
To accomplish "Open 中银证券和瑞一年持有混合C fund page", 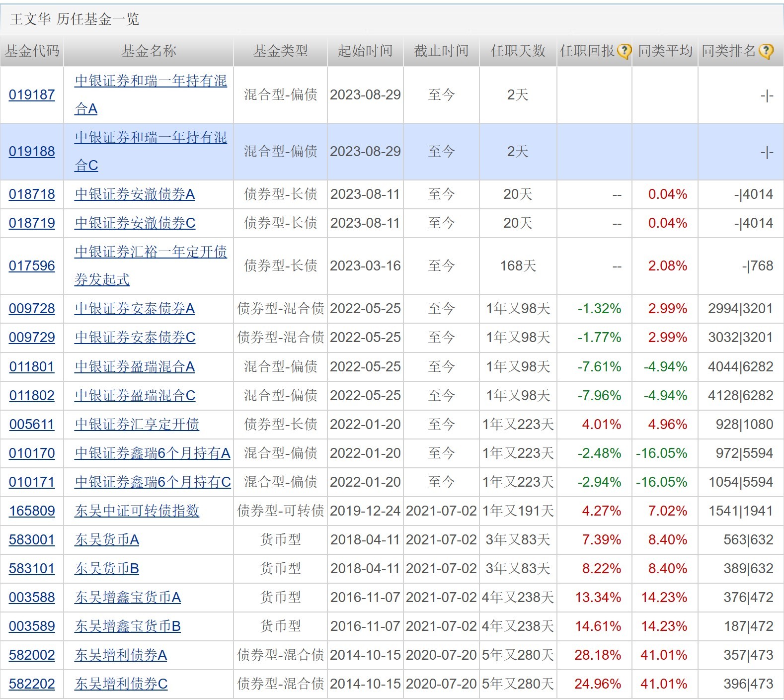I will pyautogui.click(x=151, y=151).
